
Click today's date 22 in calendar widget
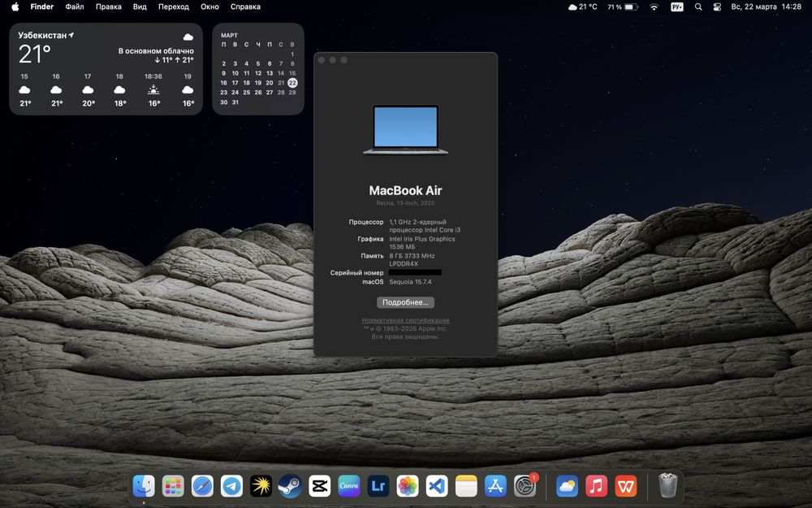coord(292,82)
